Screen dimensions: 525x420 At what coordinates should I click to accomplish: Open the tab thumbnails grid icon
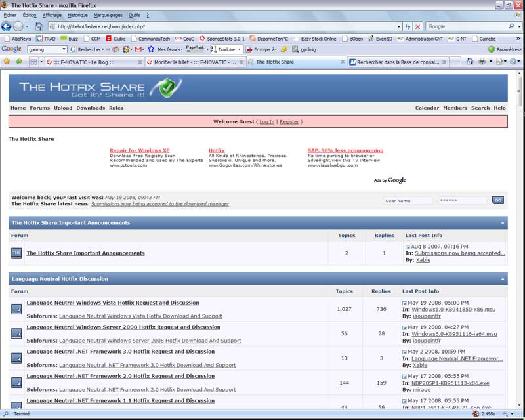(x=33, y=62)
